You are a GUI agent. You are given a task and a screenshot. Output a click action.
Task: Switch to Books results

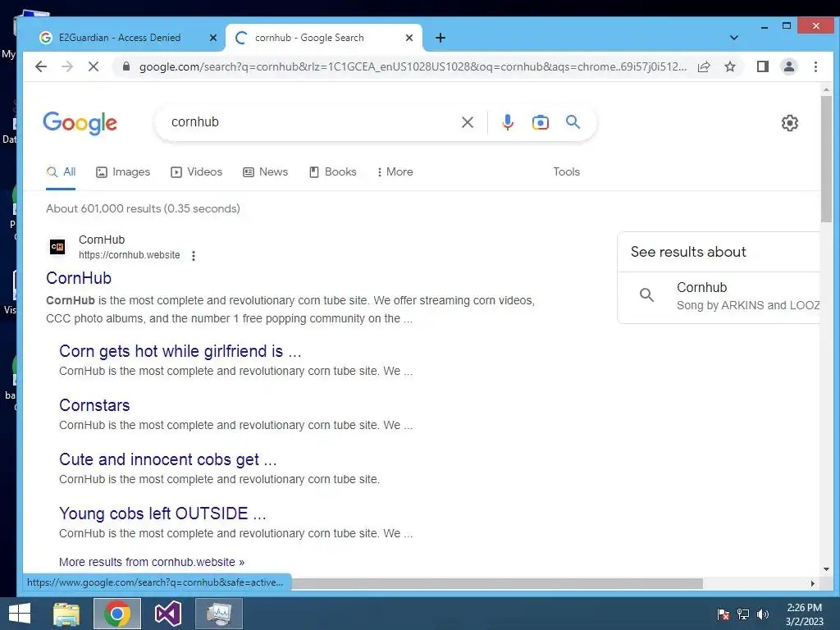[x=333, y=172]
